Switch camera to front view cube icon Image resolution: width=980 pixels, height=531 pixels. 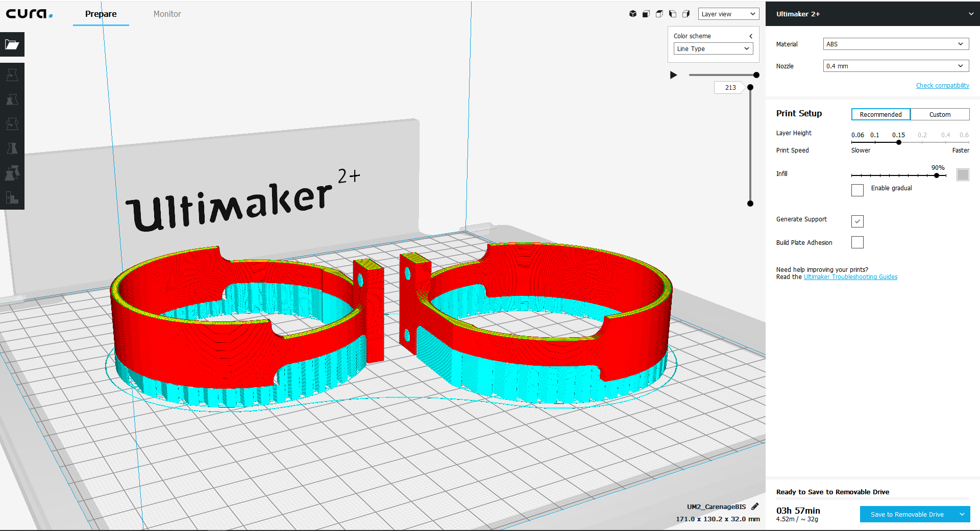click(x=646, y=14)
